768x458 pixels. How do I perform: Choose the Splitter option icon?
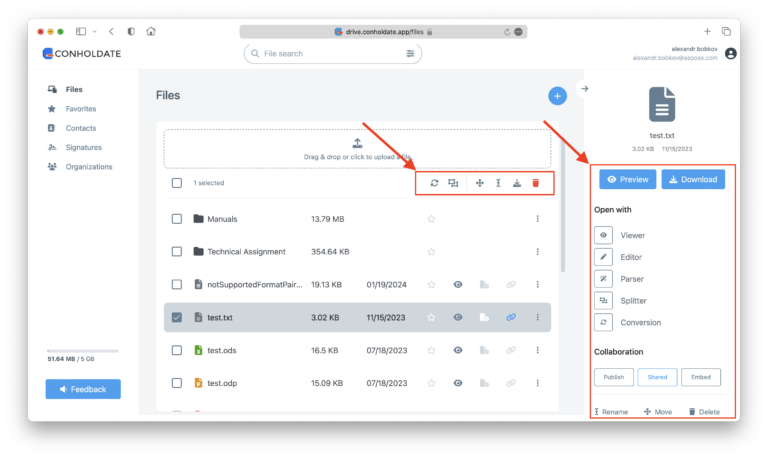click(x=603, y=300)
